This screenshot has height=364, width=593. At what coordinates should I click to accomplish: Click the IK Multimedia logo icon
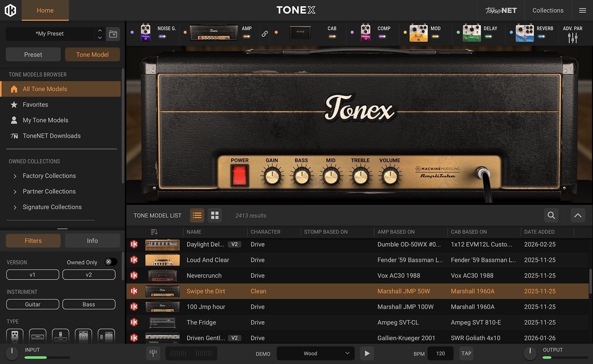point(10,10)
